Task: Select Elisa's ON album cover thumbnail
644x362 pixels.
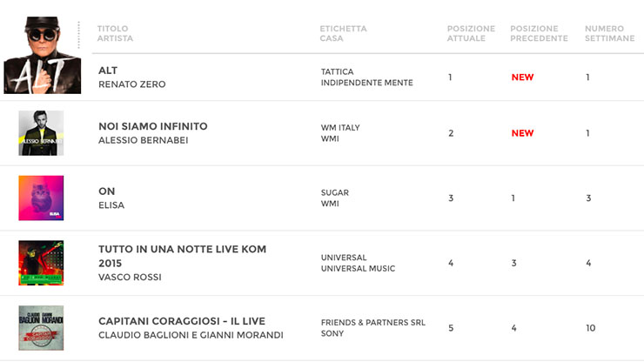Action: tap(41, 198)
